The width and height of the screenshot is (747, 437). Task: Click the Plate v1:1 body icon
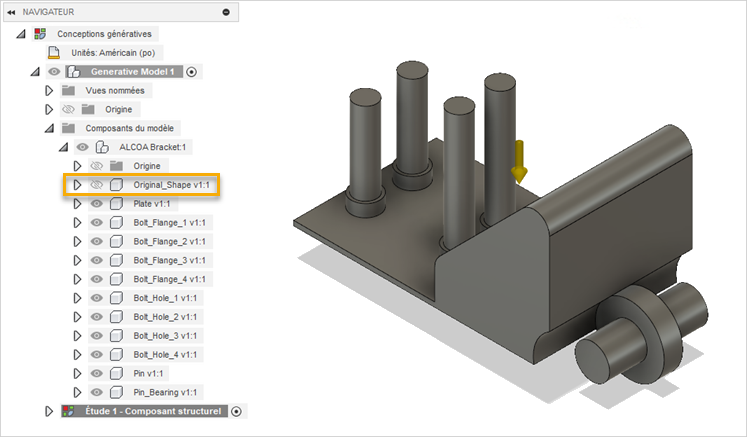click(x=116, y=203)
